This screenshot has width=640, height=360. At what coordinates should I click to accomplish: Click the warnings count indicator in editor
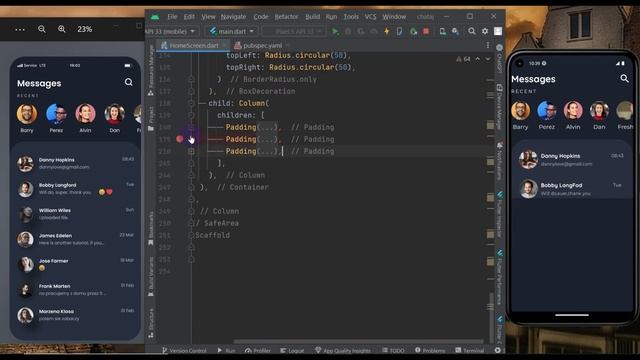(463, 59)
